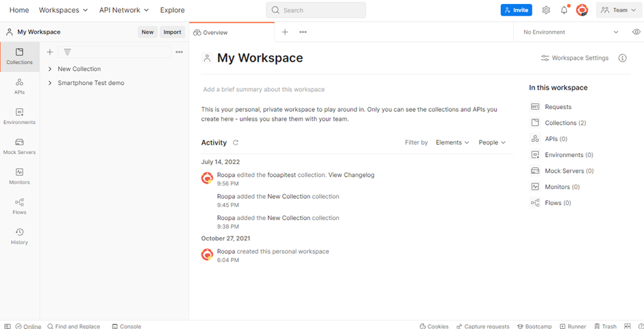
Task: Open the People filter dropdown
Action: [492, 143]
